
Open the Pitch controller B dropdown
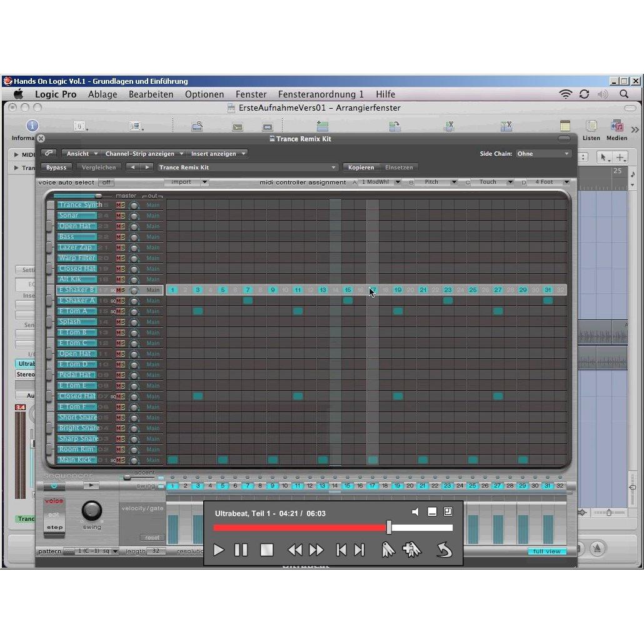point(436,182)
